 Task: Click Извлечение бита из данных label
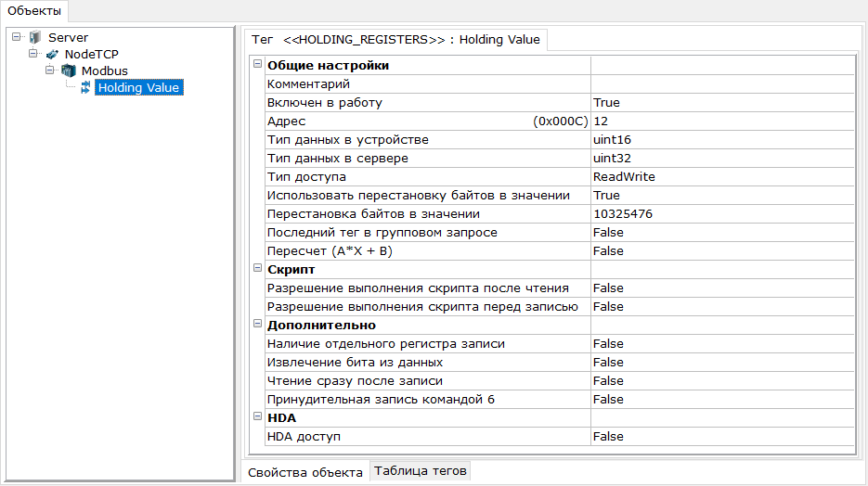coord(355,362)
